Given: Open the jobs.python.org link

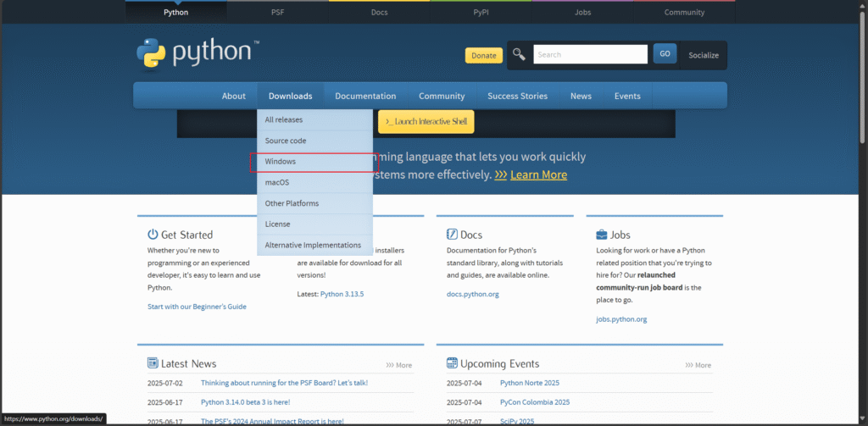Looking at the screenshot, I should 621,319.
